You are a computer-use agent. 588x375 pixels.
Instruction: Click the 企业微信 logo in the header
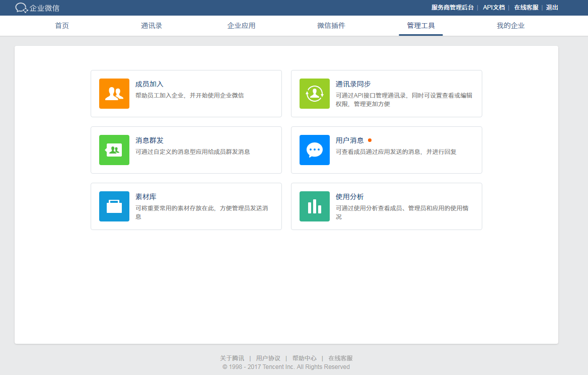pyautogui.click(x=37, y=8)
